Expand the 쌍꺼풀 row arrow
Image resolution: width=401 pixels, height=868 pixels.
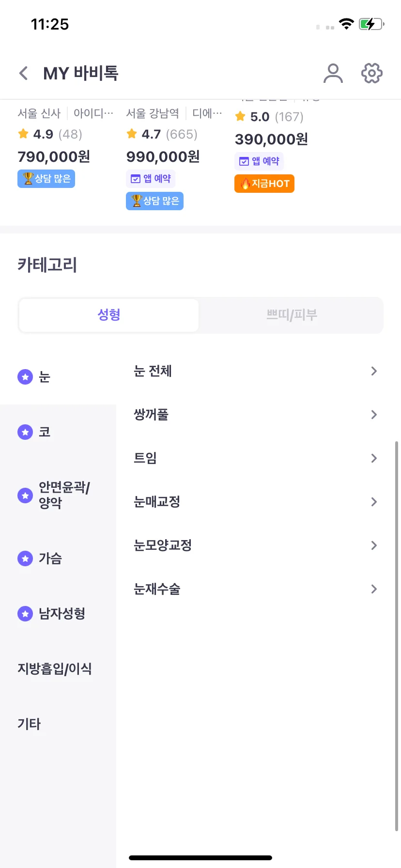click(374, 415)
